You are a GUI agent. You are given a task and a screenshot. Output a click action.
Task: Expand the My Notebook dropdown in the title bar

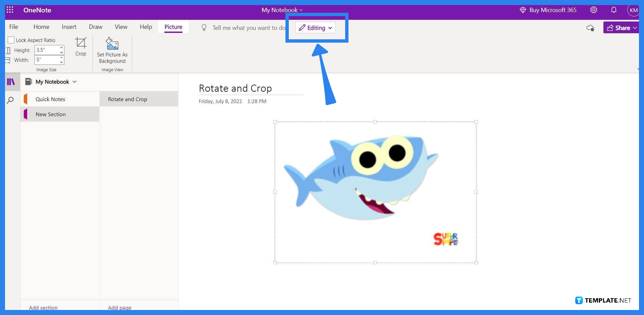point(301,10)
